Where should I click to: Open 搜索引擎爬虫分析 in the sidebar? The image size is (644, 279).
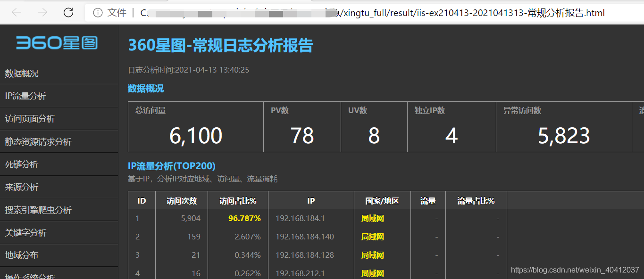(59, 210)
